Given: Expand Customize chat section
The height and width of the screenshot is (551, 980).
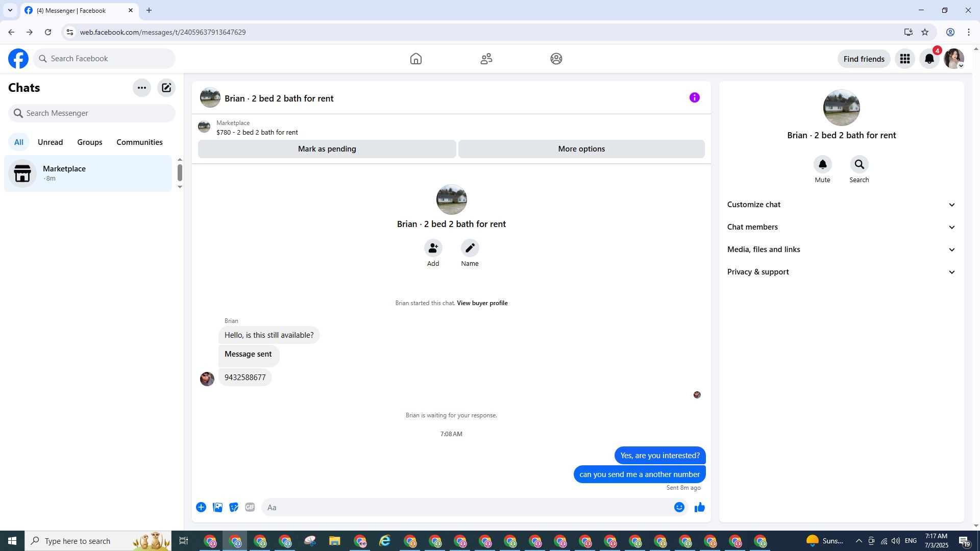Looking at the screenshot, I should pyautogui.click(x=841, y=205).
